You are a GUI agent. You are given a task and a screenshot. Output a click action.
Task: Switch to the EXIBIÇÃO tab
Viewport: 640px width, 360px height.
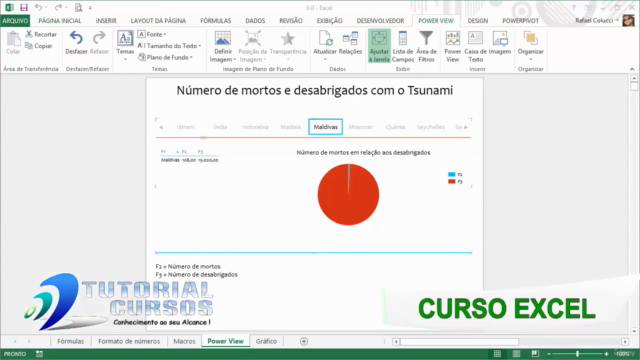[x=329, y=20]
